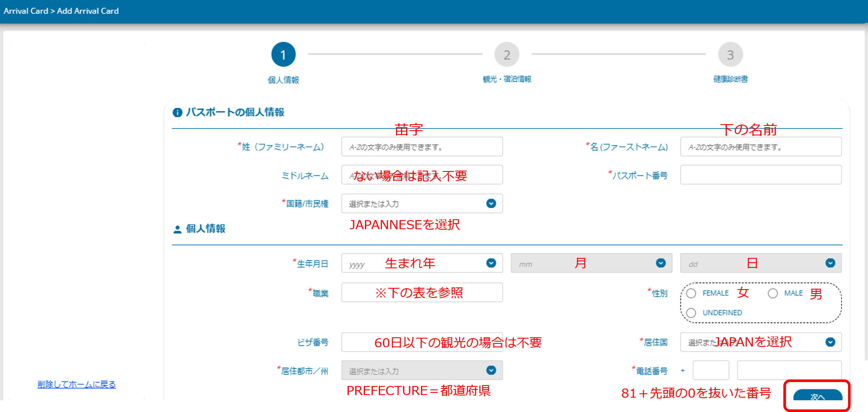Expand the 居住国 country of residence dropdown
Viewport: 868px width, 412px height.
(x=830, y=342)
